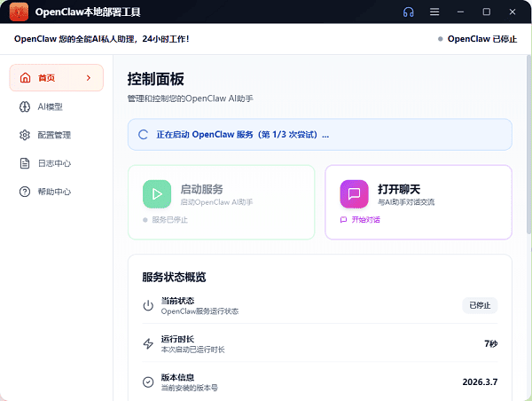Click the grey dot beside 服务已停止
532x401 pixels.
click(145, 220)
